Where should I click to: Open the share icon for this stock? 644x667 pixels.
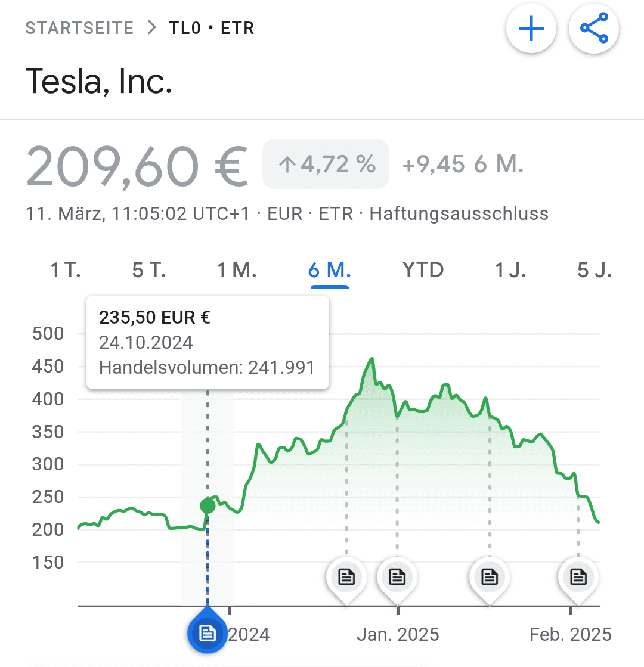[x=594, y=29]
